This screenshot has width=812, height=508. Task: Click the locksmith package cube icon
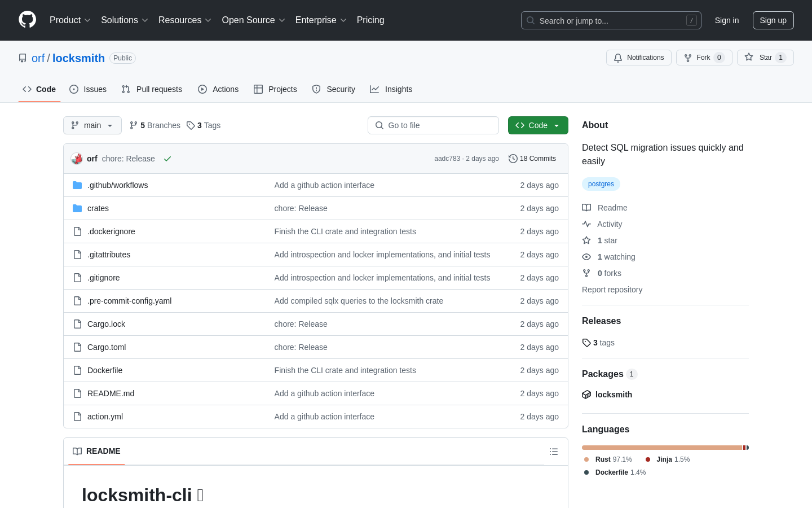click(586, 395)
